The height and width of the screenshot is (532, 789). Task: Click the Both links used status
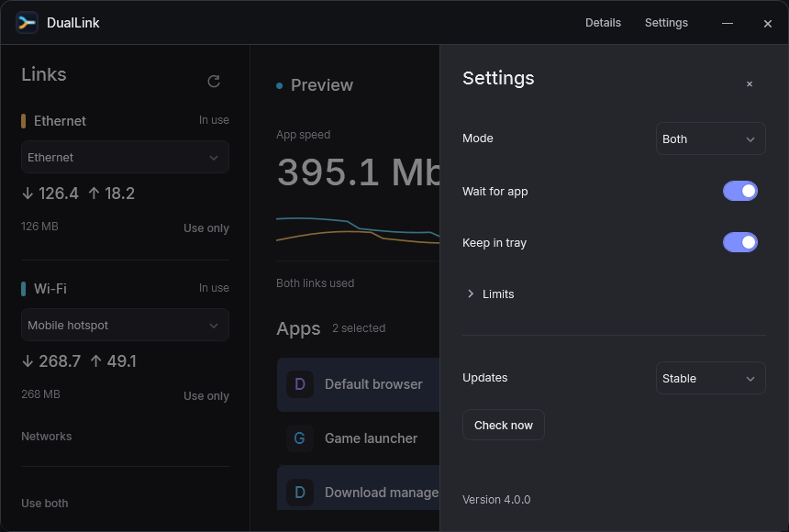coord(315,283)
